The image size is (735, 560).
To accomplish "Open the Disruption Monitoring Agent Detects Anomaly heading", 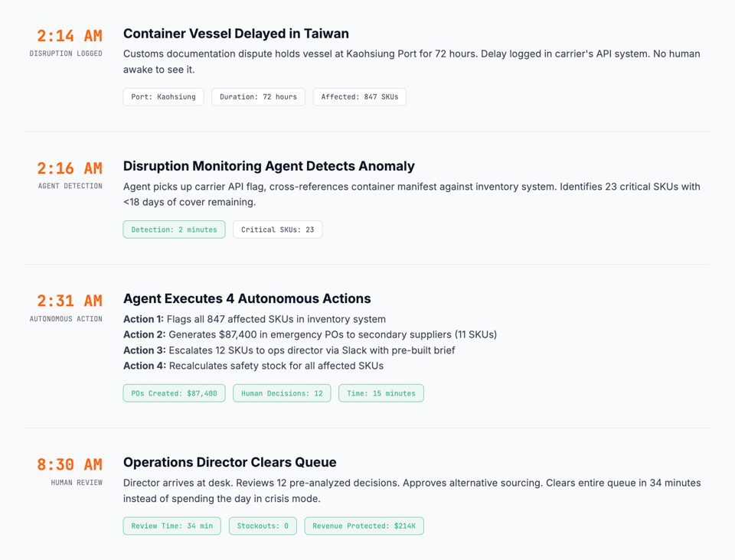I will 269,166.
